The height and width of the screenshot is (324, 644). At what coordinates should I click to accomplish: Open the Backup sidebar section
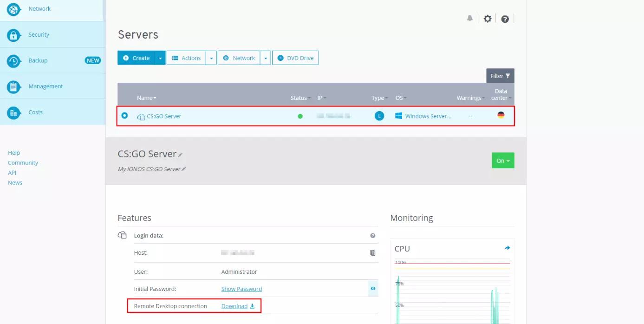[52, 60]
